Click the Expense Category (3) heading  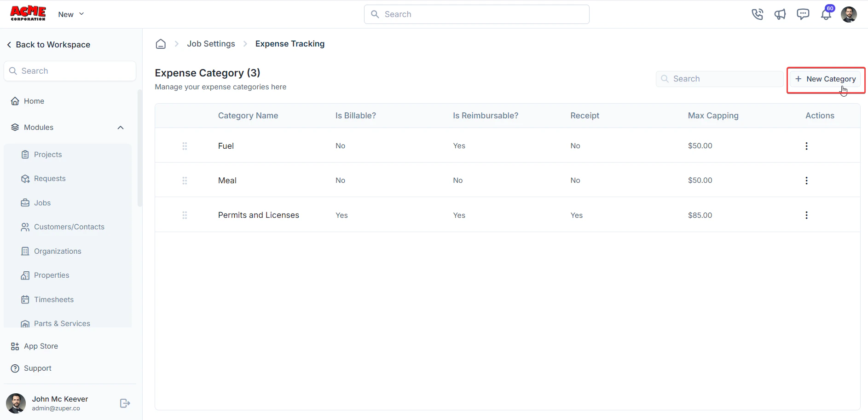coord(208,73)
